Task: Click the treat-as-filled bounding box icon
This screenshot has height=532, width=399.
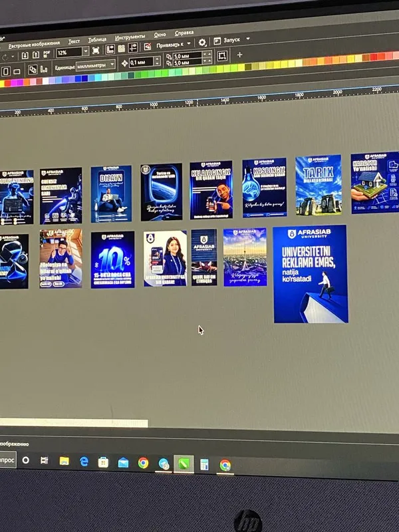Action: click(222, 56)
